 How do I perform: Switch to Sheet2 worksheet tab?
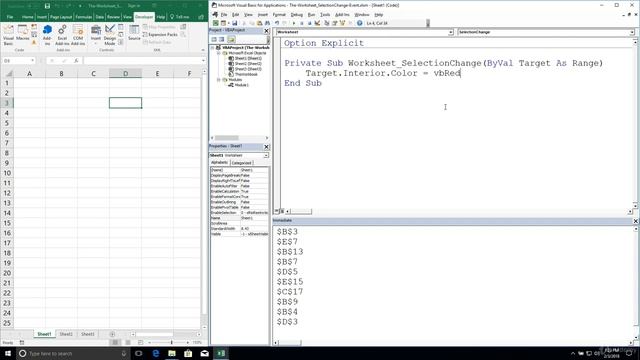pyautogui.click(x=66, y=334)
